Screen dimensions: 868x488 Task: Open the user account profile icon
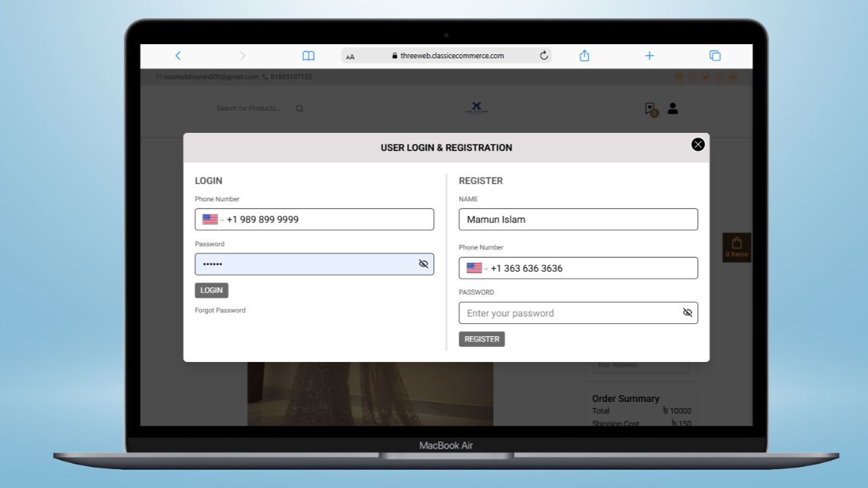[673, 108]
